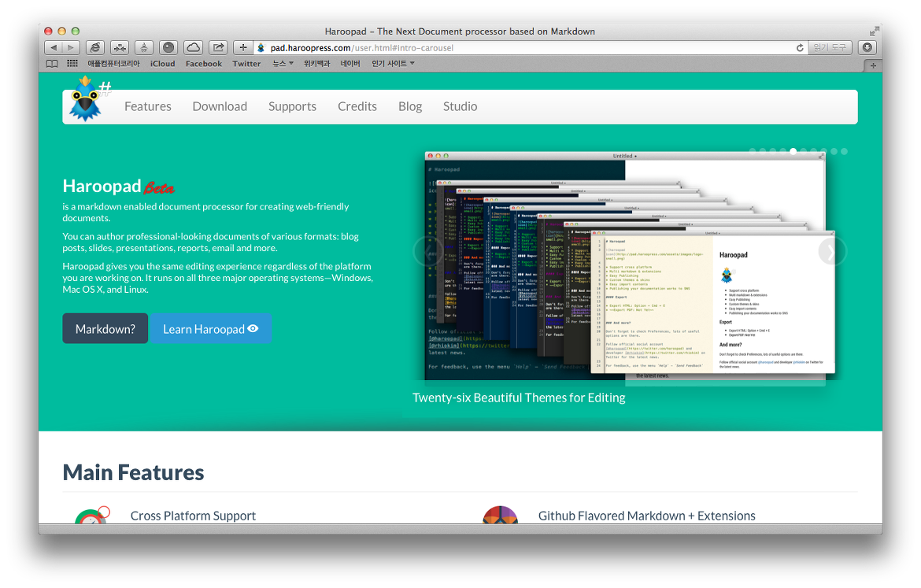Click the Cross Platform Support heading
This screenshot has height=588, width=921.
[x=193, y=516]
